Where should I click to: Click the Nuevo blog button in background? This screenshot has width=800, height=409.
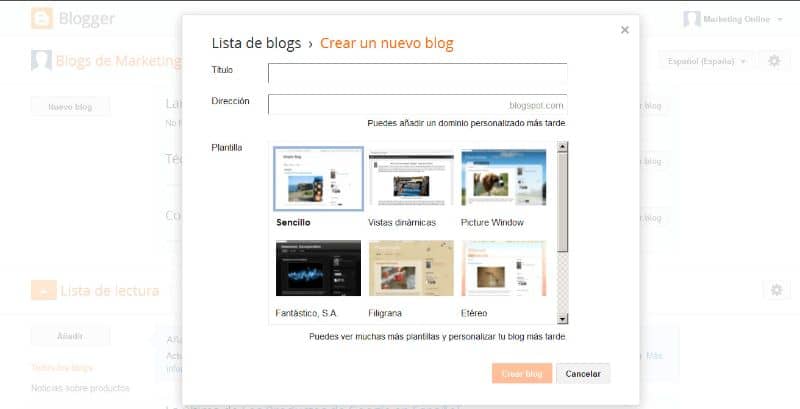(70, 107)
